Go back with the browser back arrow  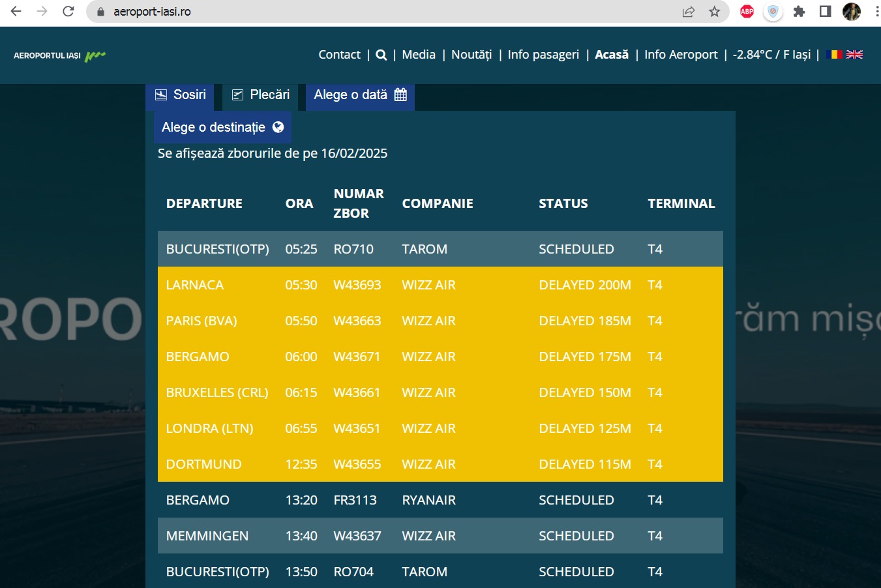point(16,12)
